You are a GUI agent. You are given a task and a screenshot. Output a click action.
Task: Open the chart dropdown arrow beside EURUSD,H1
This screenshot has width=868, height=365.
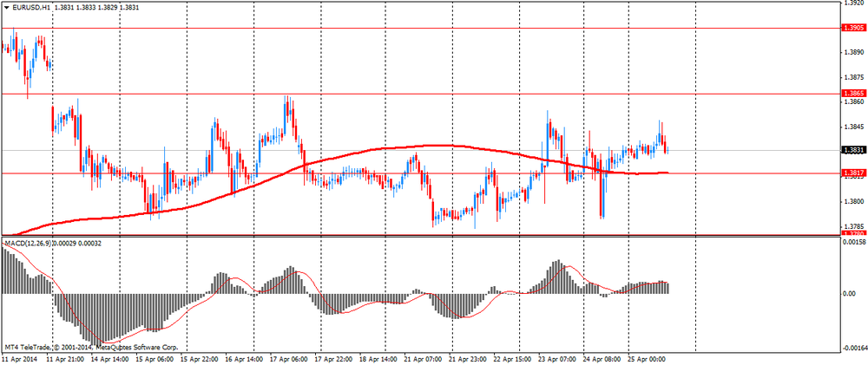[x=7, y=7]
